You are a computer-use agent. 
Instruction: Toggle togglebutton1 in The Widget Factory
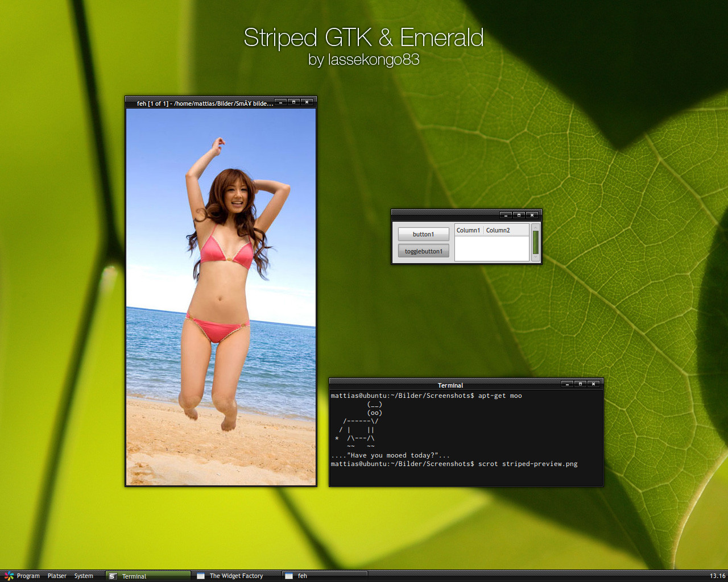pos(423,251)
